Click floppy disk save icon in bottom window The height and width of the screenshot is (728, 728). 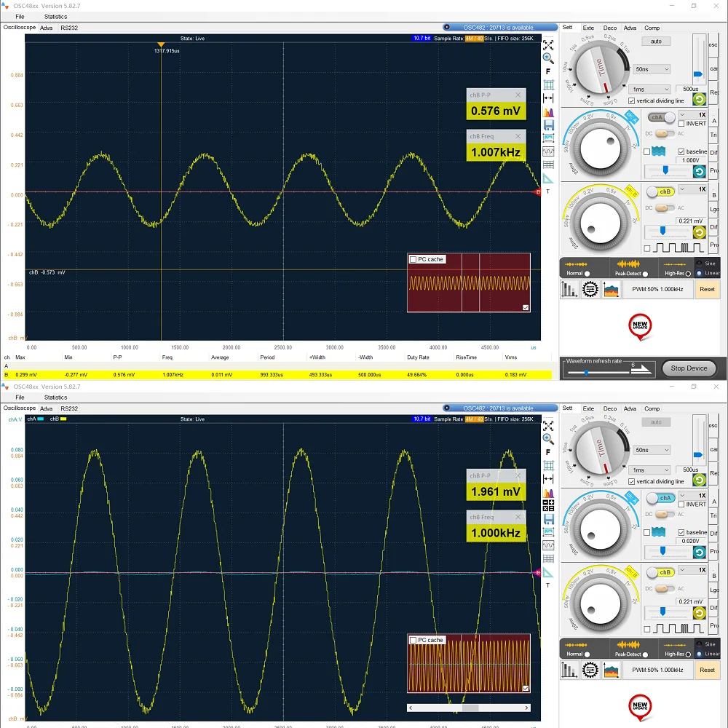548,519
